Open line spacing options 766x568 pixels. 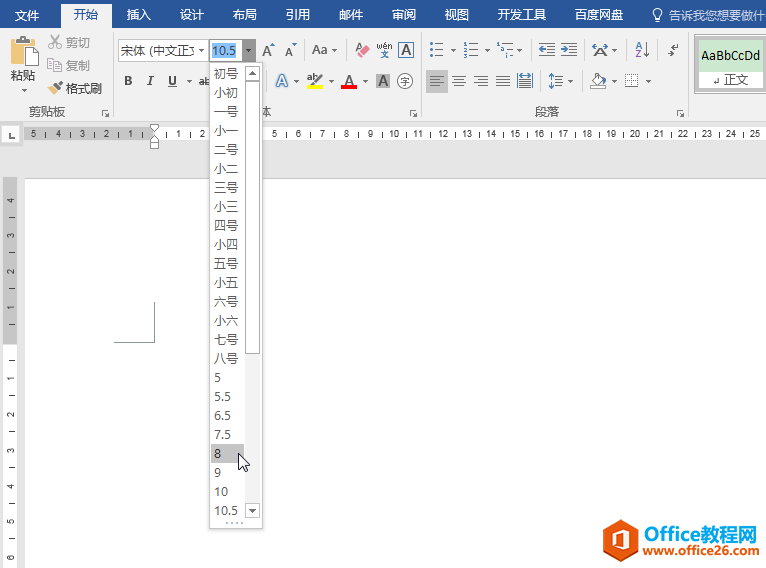click(x=555, y=81)
